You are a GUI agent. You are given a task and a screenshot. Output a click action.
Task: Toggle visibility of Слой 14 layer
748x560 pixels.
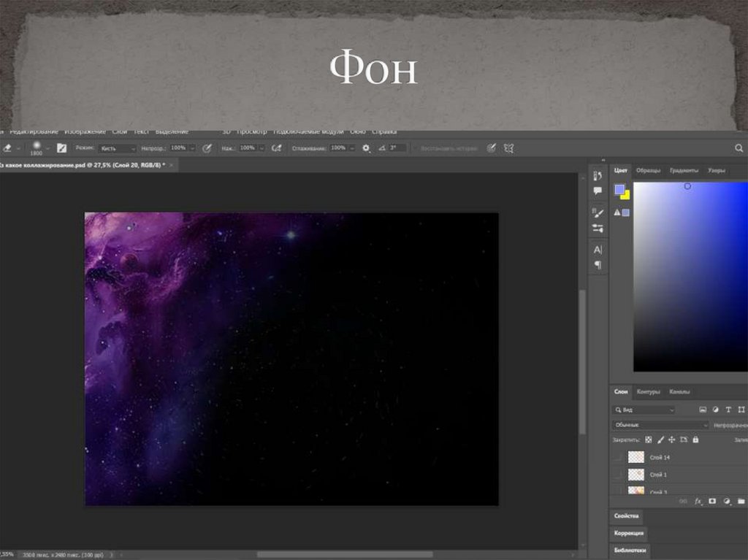618,458
